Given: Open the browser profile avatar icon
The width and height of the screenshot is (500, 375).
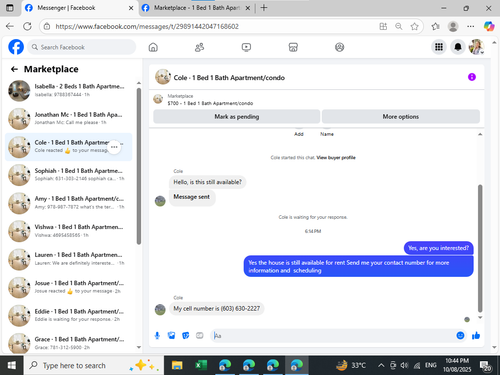Looking at the screenshot, I should [453, 26].
